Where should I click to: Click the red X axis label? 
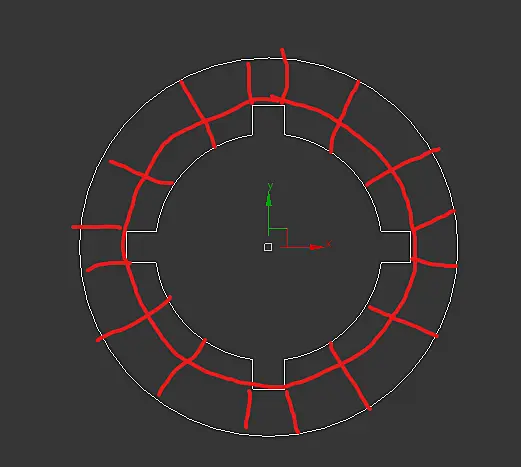(x=329, y=244)
